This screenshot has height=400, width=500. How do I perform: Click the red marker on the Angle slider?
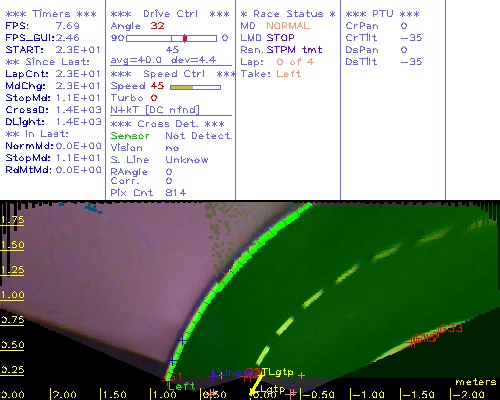click(185, 38)
